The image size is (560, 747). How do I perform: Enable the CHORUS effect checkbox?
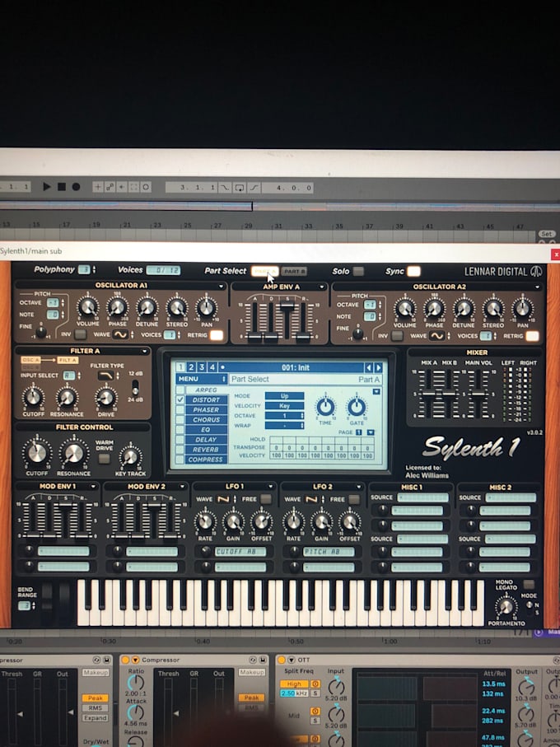(180, 420)
